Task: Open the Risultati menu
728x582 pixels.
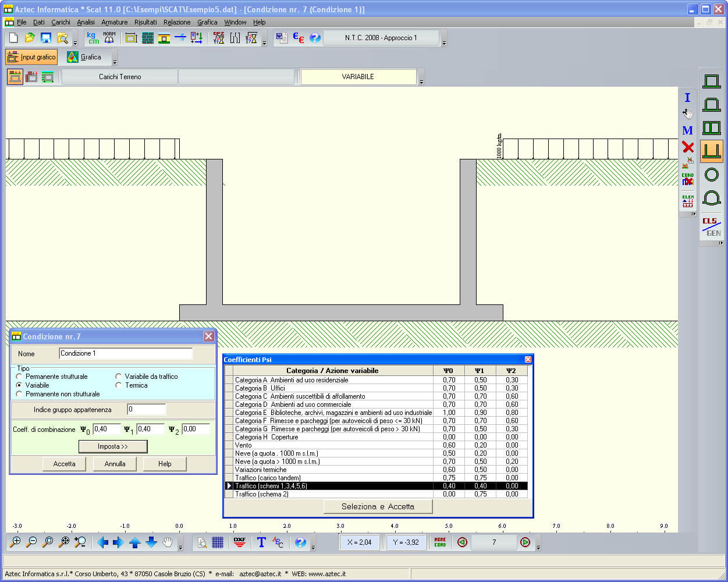Action: coord(145,22)
